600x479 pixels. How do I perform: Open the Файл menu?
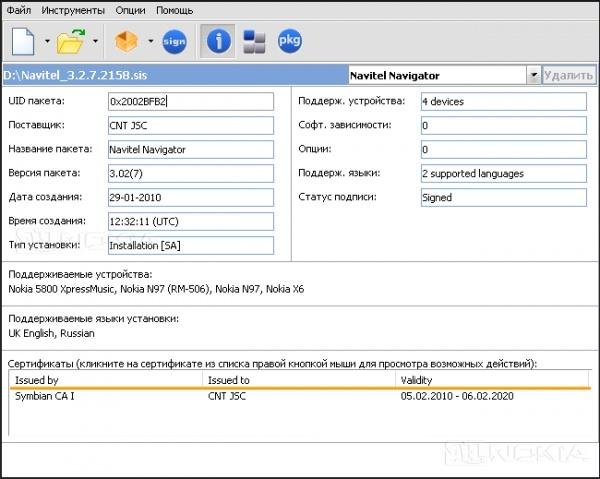pyautogui.click(x=19, y=10)
